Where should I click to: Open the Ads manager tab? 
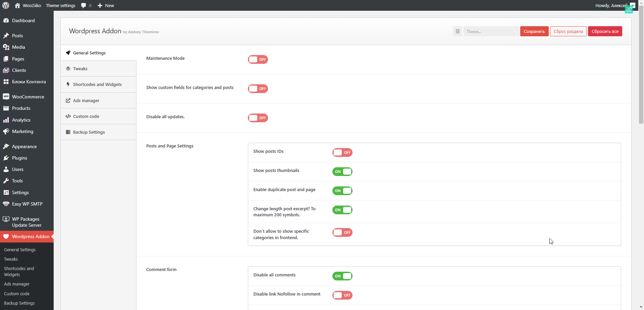99,100
